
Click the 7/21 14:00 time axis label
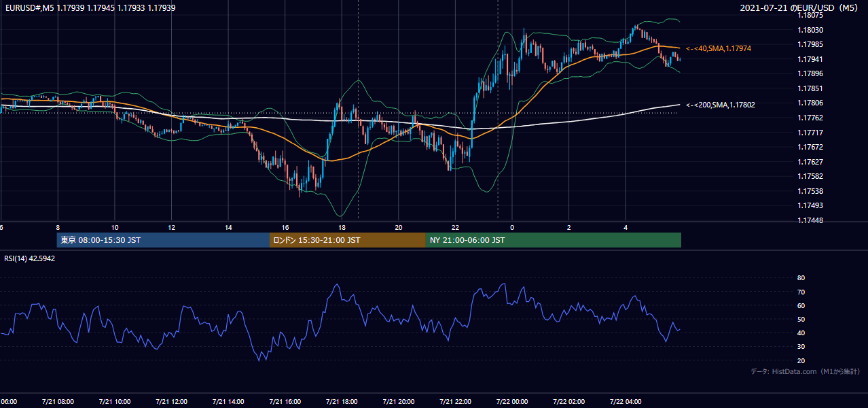[228, 402]
